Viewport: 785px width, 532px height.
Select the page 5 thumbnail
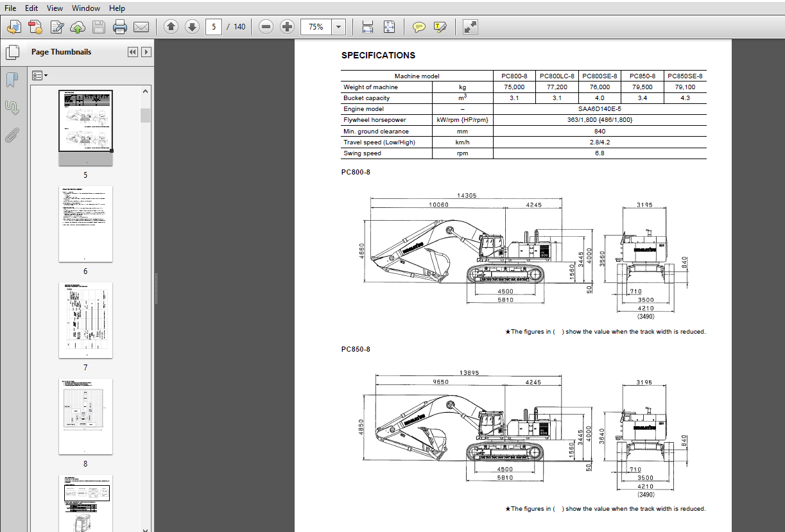85,128
